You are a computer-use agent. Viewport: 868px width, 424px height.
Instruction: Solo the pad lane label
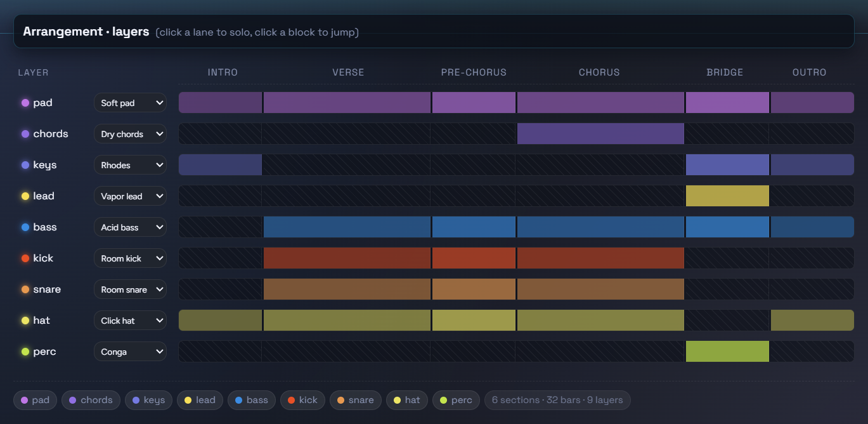tap(37, 103)
